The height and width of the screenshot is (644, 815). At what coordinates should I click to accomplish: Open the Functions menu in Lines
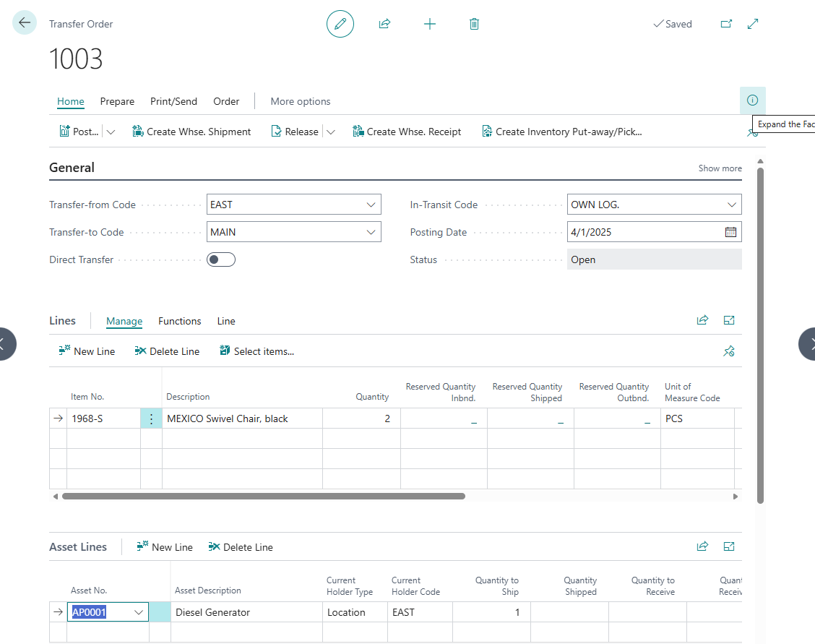(179, 321)
